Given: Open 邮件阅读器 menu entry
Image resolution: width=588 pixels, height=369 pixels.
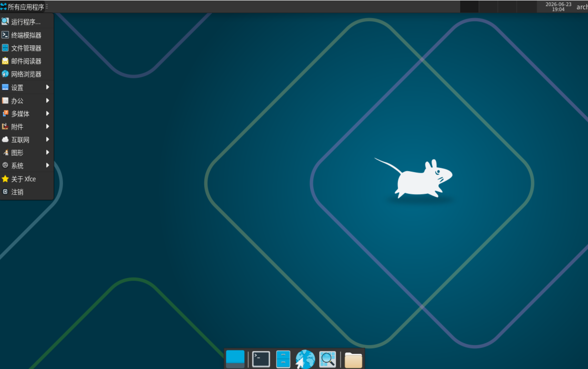Looking at the screenshot, I should (x=27, y=61).
